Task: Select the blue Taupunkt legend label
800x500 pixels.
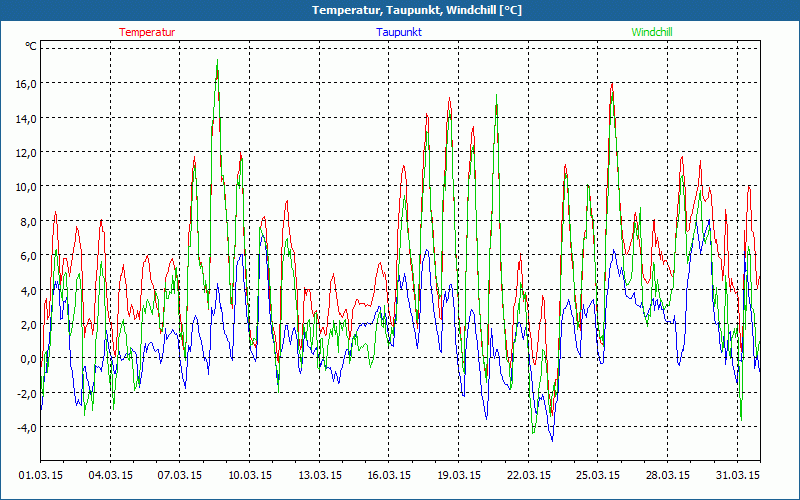Action: pos(399,32)
